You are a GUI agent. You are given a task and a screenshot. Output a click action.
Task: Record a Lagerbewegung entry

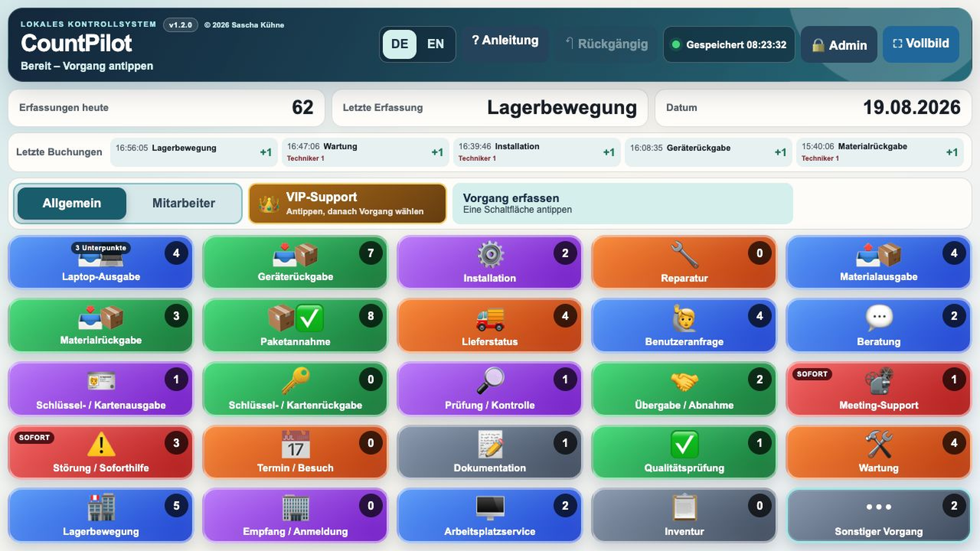coord(101,515)
